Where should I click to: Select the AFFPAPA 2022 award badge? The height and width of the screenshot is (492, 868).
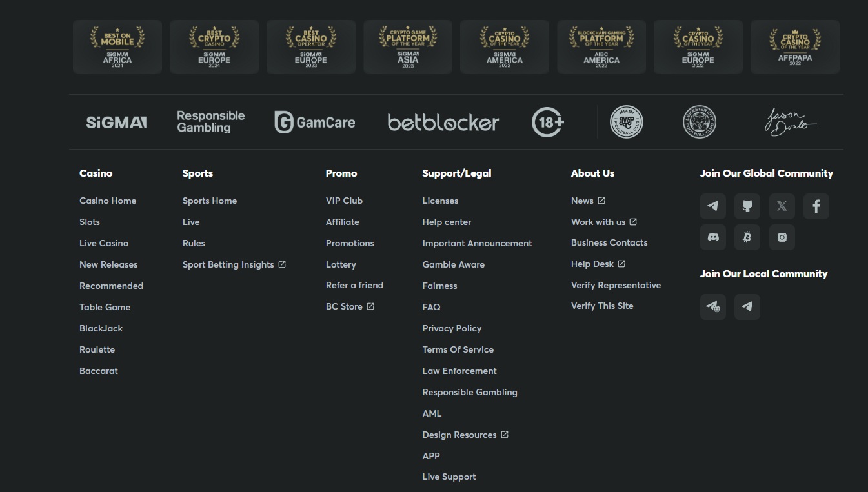[795, 46]
